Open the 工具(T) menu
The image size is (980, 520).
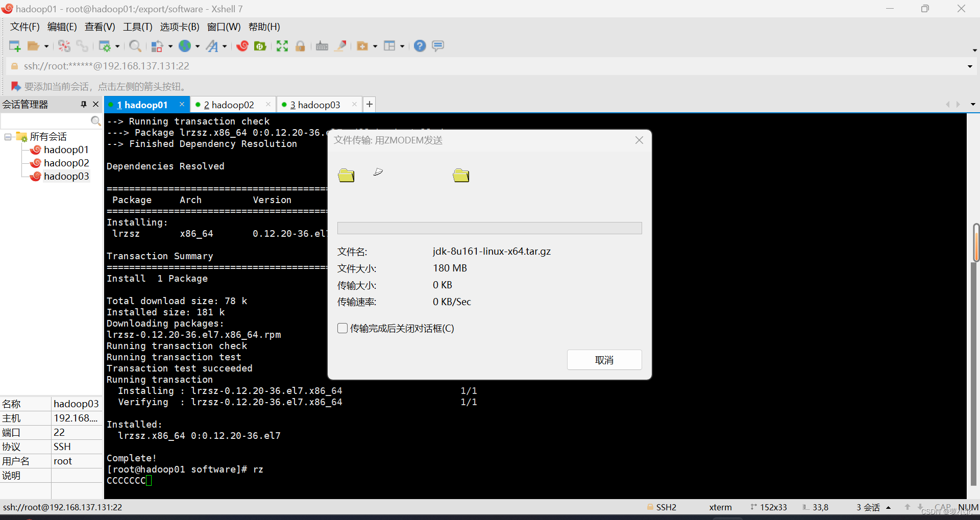tap(138, 27)
